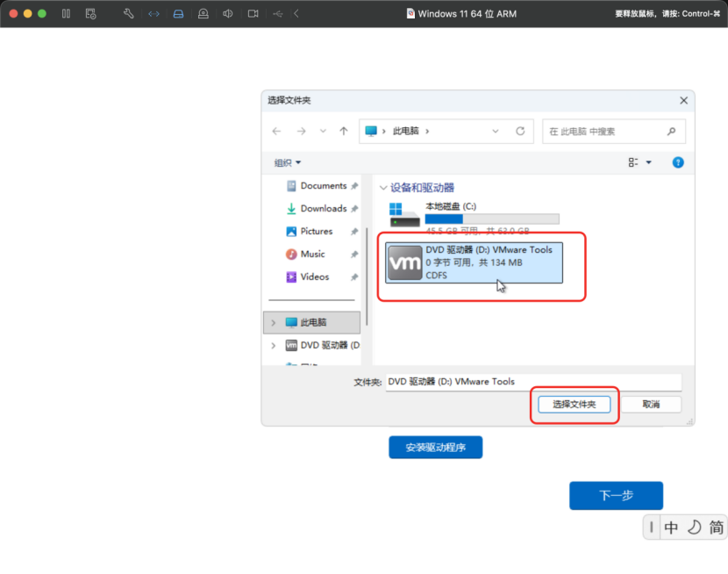Screen dimensions: 728x574
Task: Click the sound speaker icon in VMware toolbar
Action: point(227,13)
